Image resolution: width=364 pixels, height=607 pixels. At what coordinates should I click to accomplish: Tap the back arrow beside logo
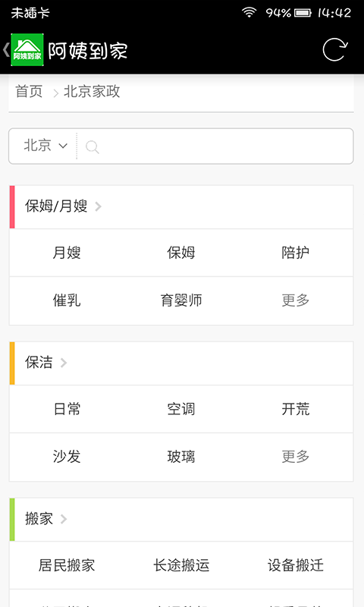click(6, 49)
